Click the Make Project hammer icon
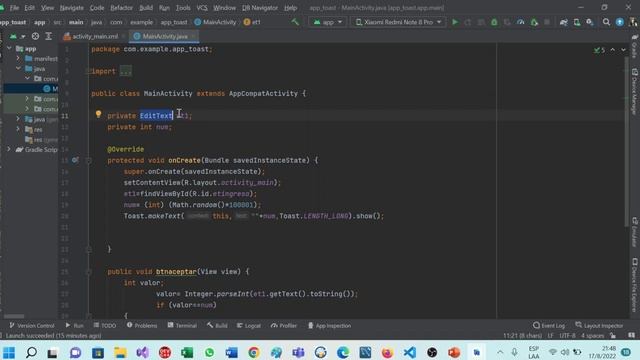640x360 pixels. coord(295,22)
